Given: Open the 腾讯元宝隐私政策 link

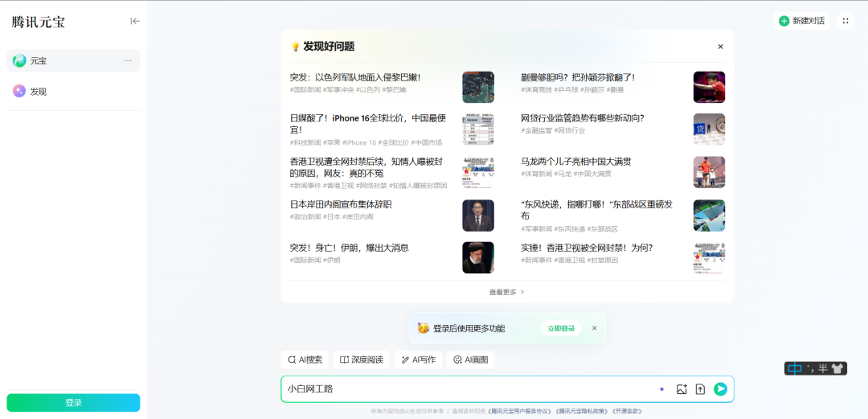Looking at the screenshot, I should [582, 411].
